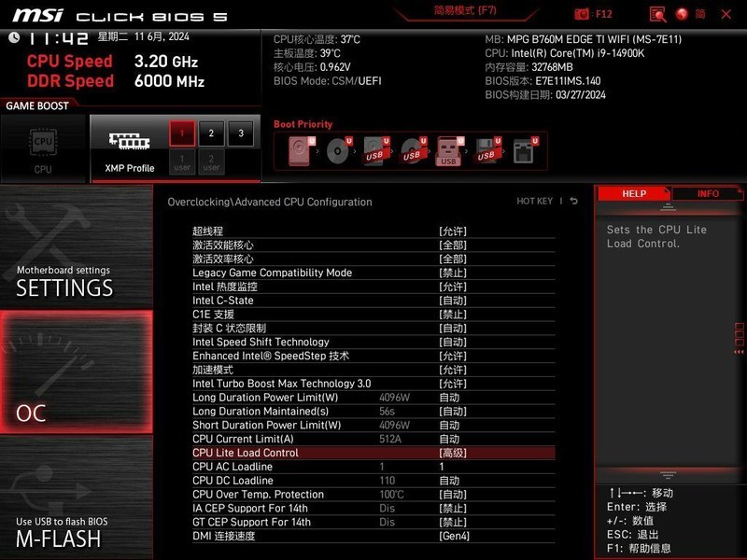Select the hard drive in Boot Priority
This screenshot has height=560, width=747.
click(297, 152)
